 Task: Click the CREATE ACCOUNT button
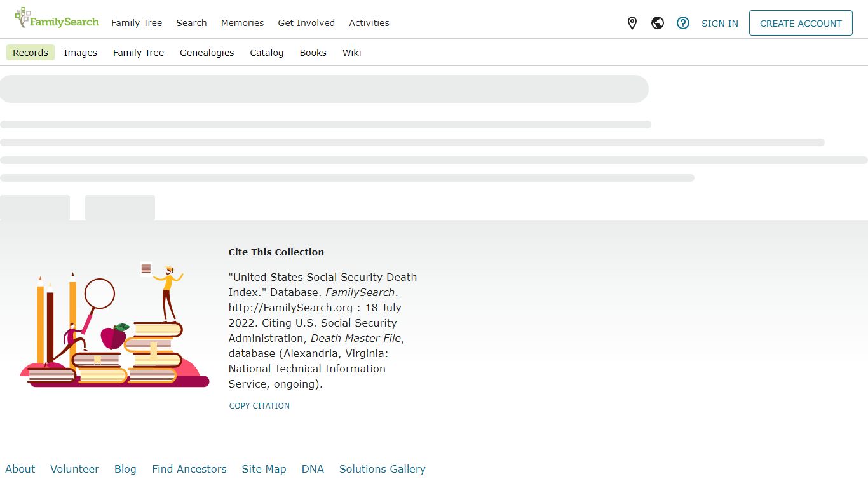pos(801,23)
